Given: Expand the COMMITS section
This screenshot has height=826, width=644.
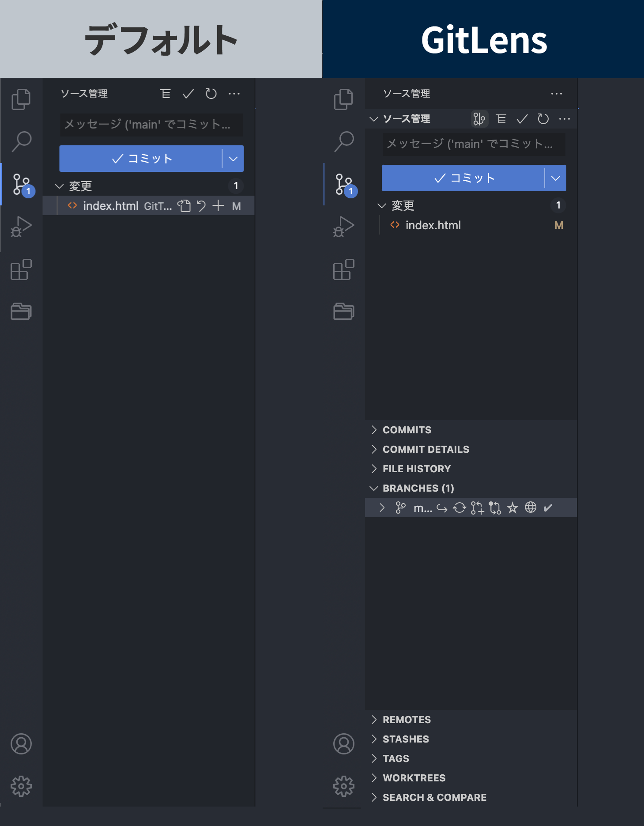Looking at the screenshot, I should pyautogui.click(x=471, y=430).
